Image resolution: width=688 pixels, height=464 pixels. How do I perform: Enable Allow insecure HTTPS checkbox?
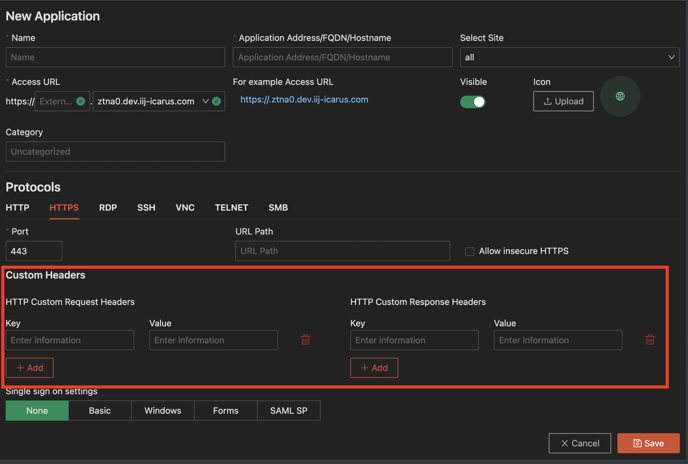coord(470,251)
